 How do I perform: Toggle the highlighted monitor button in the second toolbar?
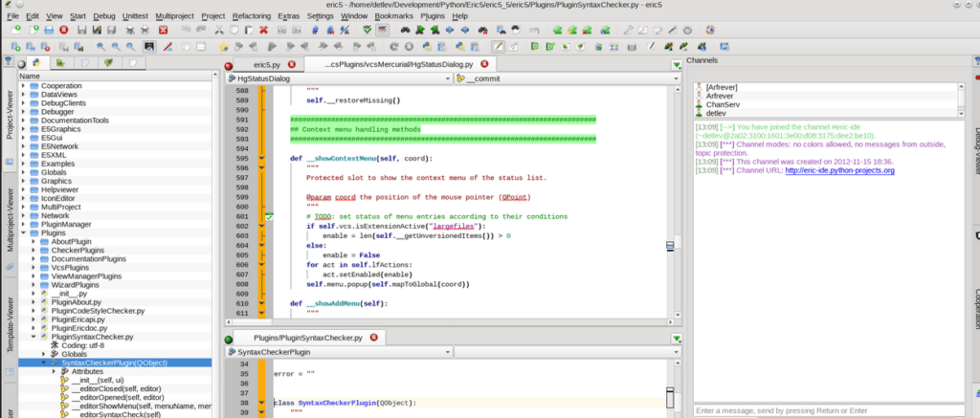[149, 46]
